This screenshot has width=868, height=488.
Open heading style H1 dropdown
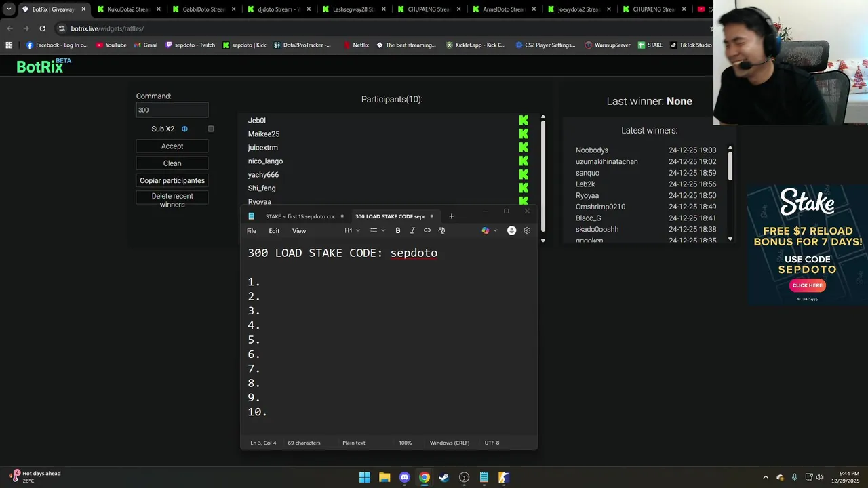coord(352,230)
